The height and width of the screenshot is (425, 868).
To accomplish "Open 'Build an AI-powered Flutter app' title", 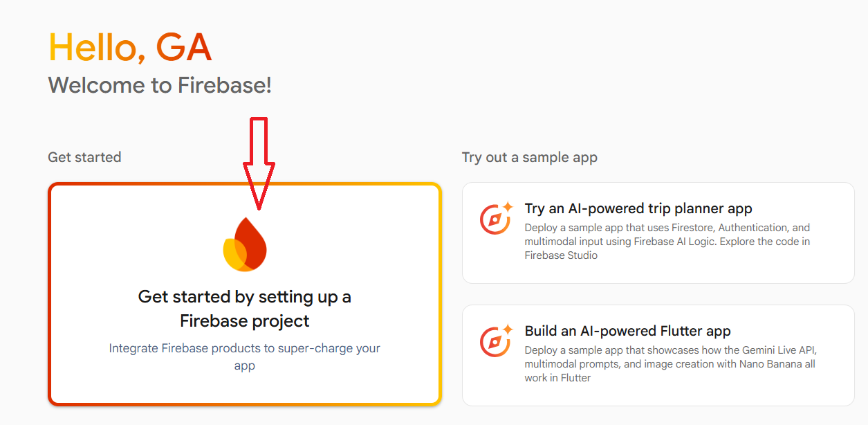I will pyautogui.click(x=627, y=331).
